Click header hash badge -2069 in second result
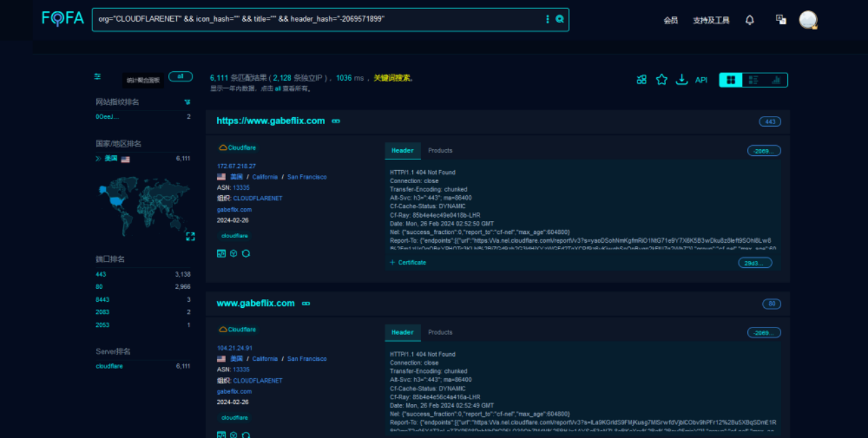Screen dimensions: 868x438 pos(764,333)
